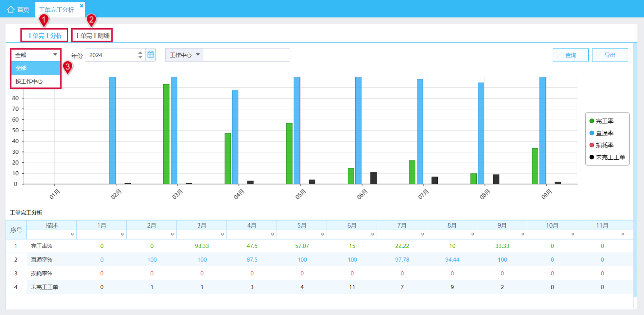Toggle the 完工率 legend series

pos(601,121)
